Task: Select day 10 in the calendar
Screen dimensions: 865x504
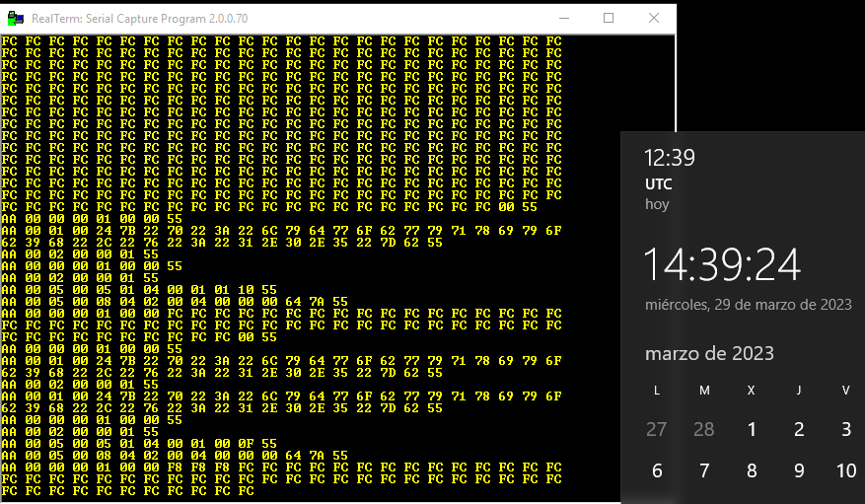Action: (x=846, y=470)
